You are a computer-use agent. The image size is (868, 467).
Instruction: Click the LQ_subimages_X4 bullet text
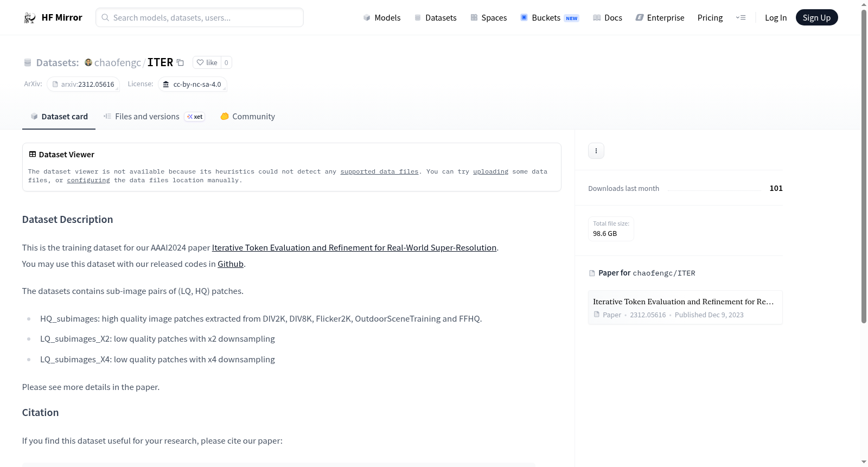point(157,359)
